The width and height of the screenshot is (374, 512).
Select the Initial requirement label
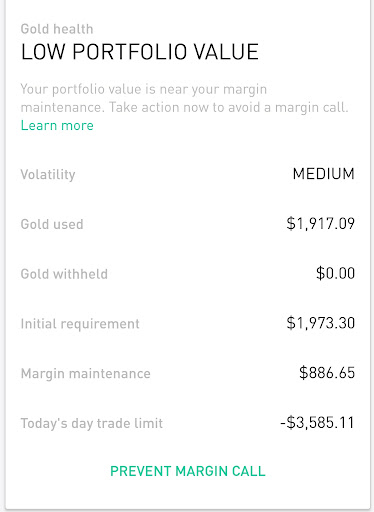[x=80, y=324]
